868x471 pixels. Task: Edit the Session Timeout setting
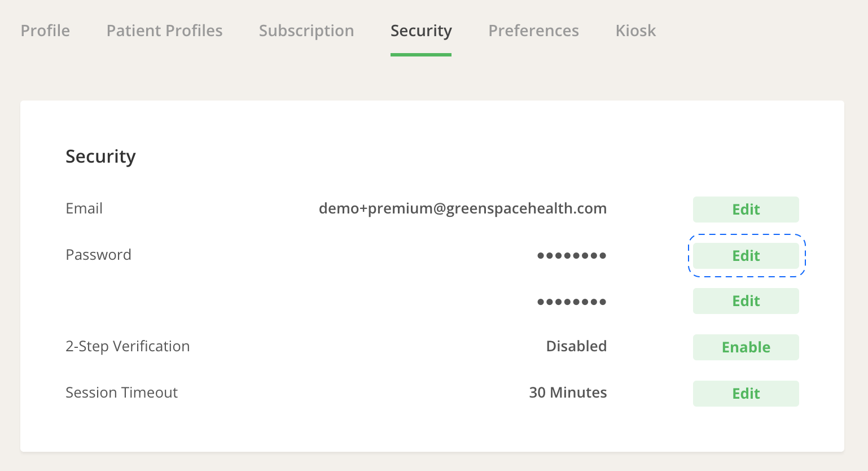click(746, 394)
